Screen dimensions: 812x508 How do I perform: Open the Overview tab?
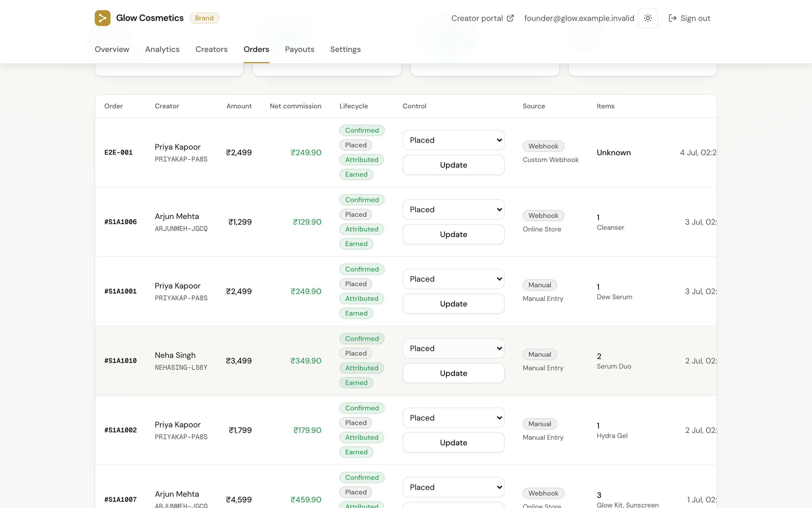tap(112, 49)
